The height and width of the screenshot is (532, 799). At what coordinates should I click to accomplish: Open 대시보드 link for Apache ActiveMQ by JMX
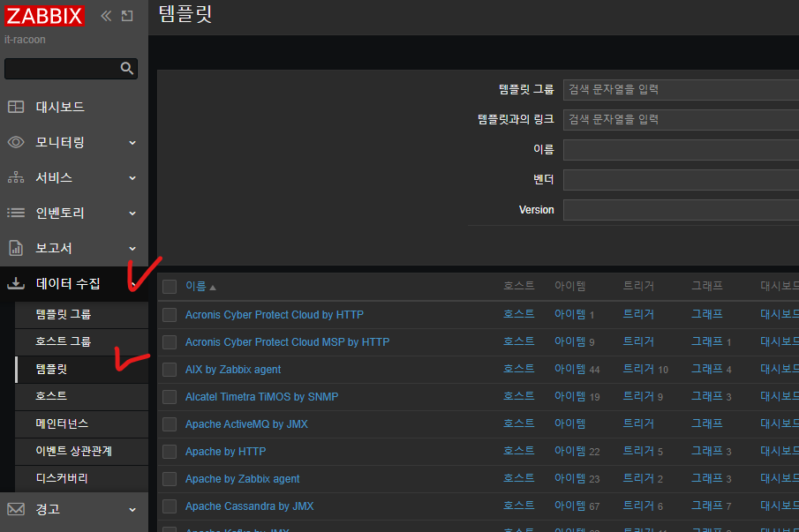coord(779,423)
